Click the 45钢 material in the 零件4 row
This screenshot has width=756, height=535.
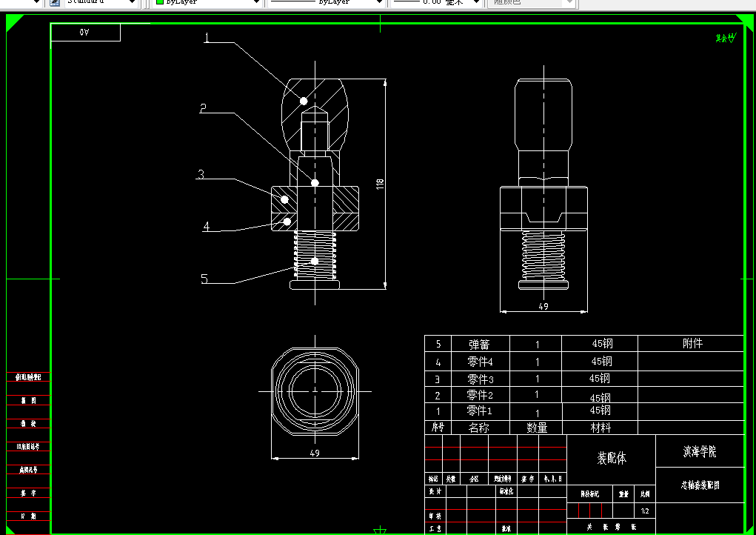coord(601,361)
